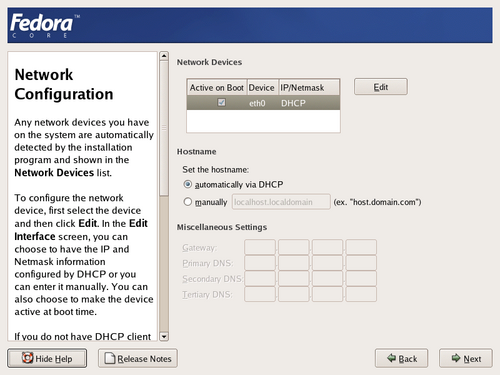
Task: Click the Device column header
Action: [x=262, y=88]
